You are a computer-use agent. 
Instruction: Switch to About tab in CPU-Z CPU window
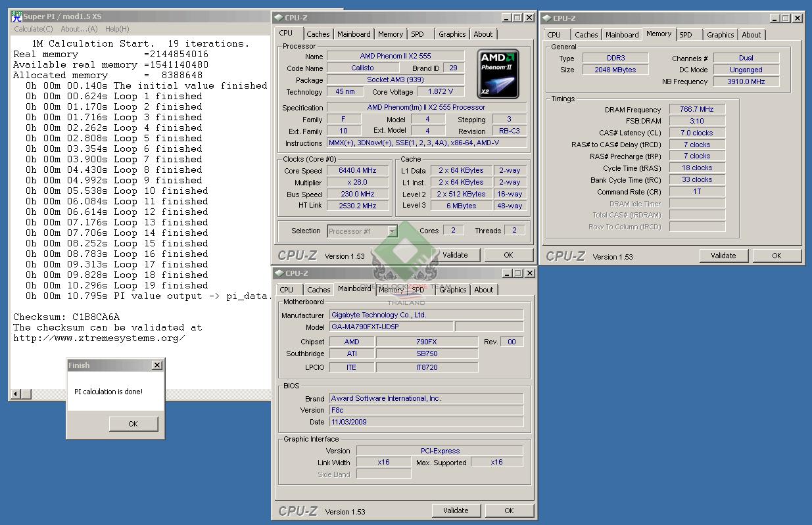click(x=483, y=34)
